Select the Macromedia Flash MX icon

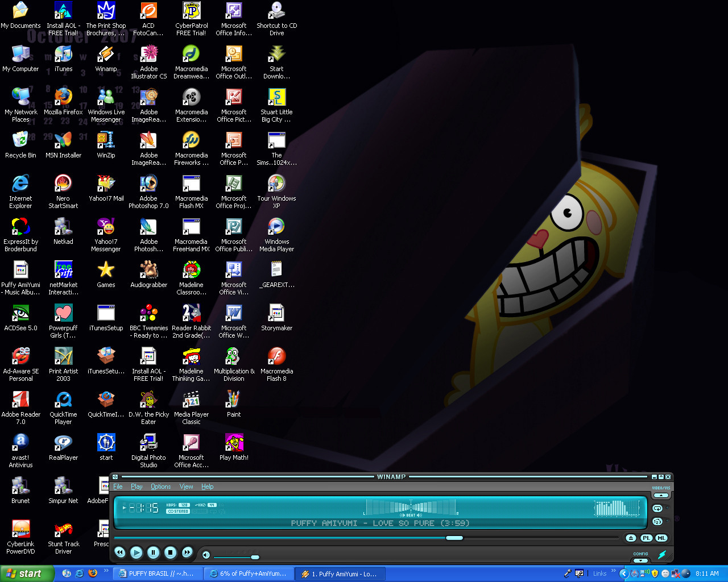[x=191, y=192]
